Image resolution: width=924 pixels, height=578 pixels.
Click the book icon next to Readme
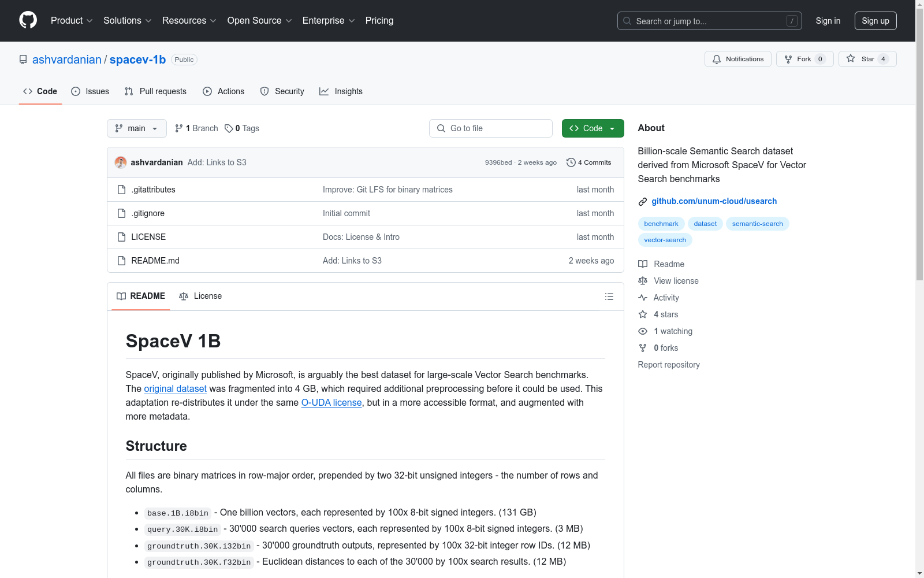[x=643, y=264]
